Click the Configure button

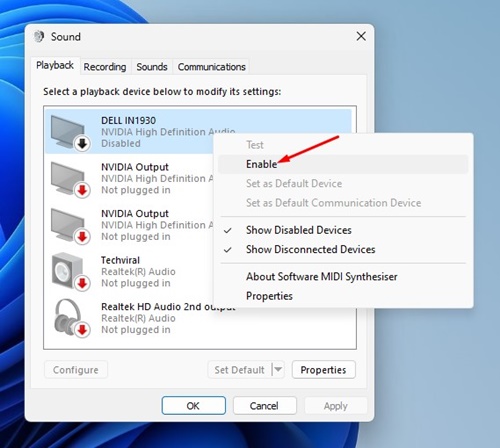(x=76, y=370)
